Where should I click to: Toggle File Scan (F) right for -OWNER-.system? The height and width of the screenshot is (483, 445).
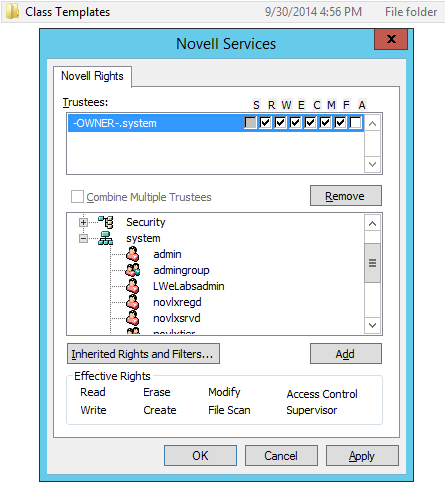point(340,123)
